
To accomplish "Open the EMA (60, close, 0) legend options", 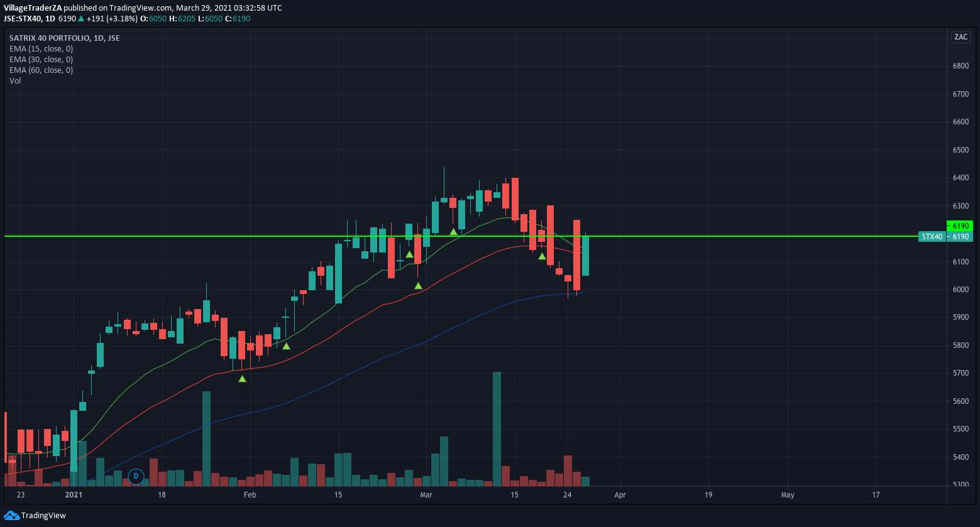I will (x=41, y=70).
